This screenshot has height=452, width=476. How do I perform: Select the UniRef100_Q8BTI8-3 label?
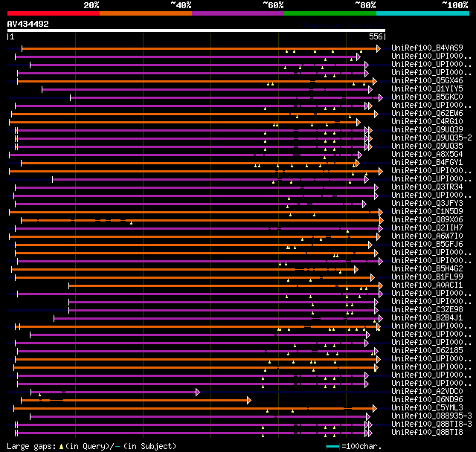(x=431, y=424)
